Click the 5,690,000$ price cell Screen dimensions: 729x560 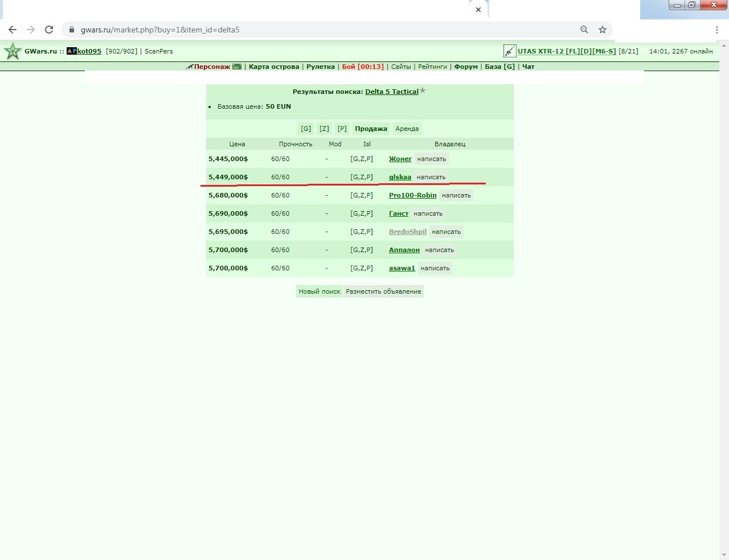[x=228, y=213]
